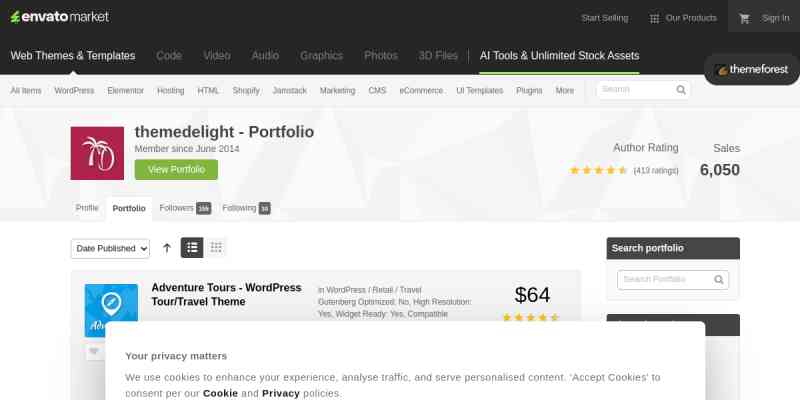The image size is (800, 400).
Task: Switch to grid view layout
Action: click(216, 247)
